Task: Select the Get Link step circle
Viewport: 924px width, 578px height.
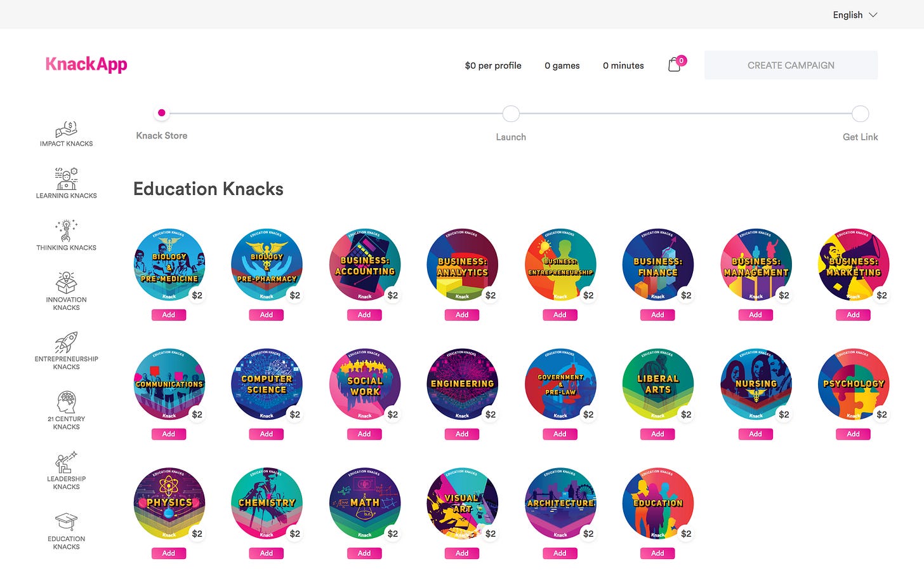Action: click(860, 114)
